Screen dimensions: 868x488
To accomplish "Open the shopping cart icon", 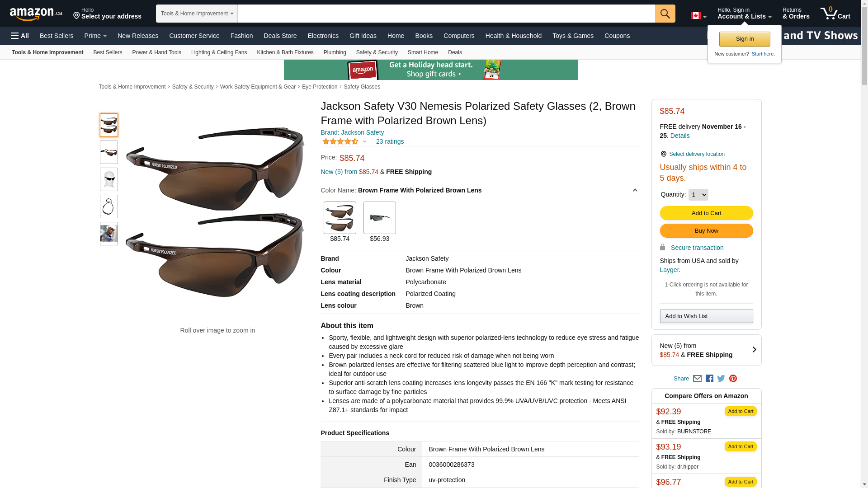I will tap(835, 13).
